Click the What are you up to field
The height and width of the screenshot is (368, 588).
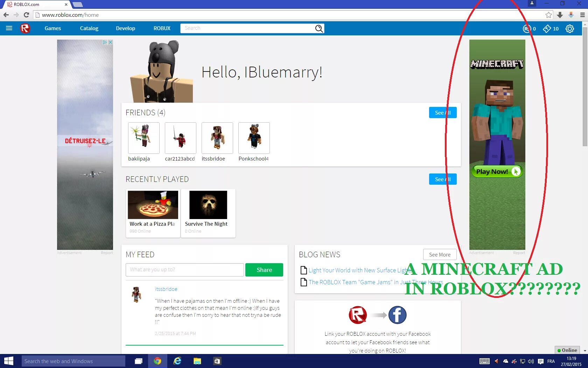185,270
